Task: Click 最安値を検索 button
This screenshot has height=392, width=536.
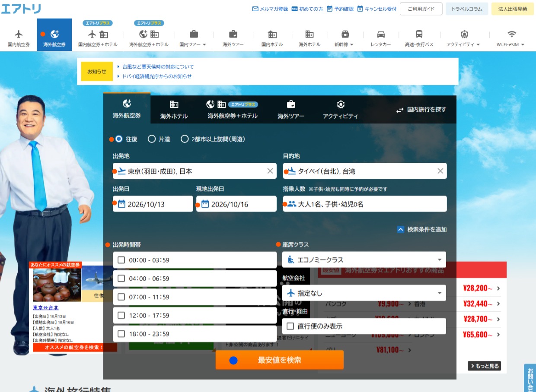Action: pyautogui.click(x=280, y=360)
